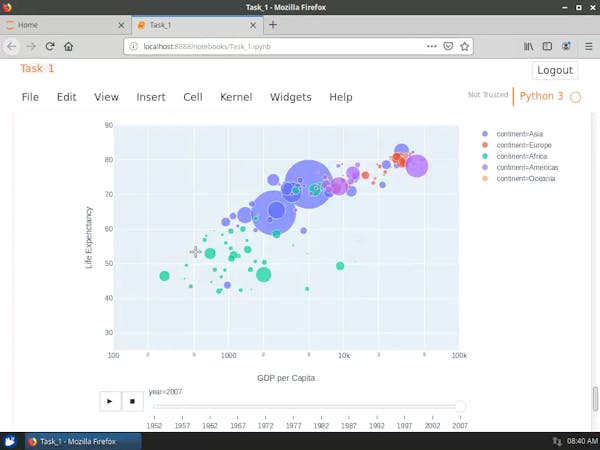
Task: Set year slider to 2002
Action: coord(432,425)
